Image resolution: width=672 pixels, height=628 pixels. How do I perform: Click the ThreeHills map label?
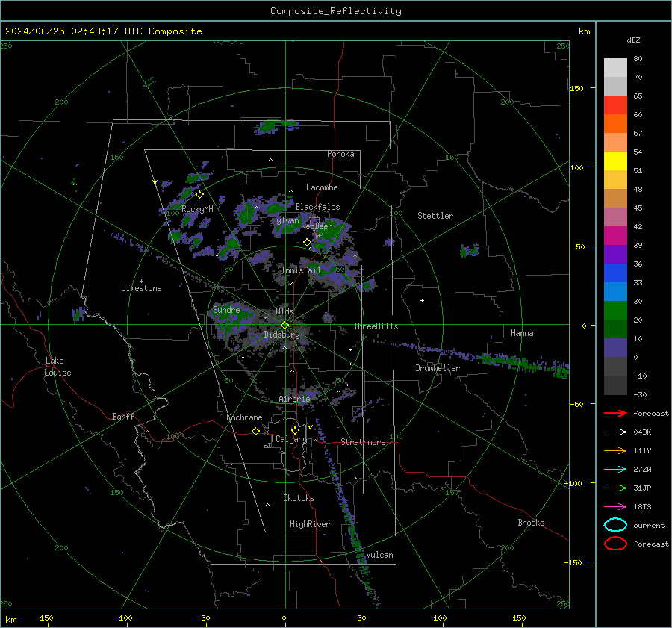[x=376, y=326]
